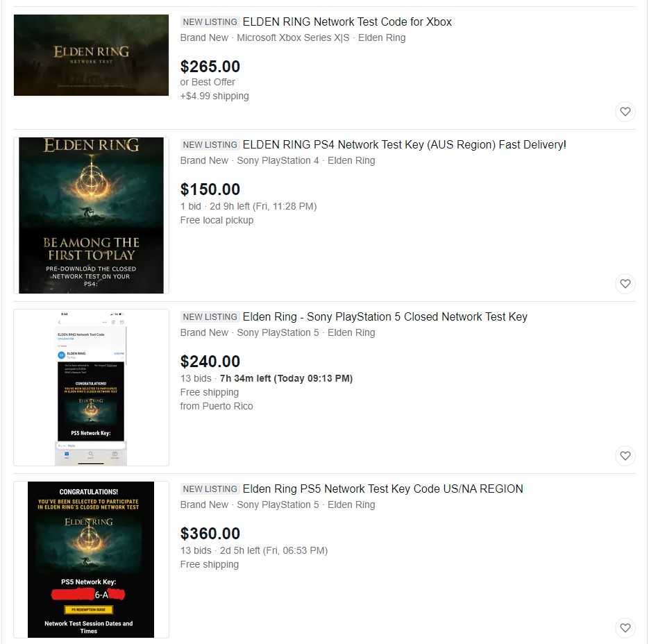Add Xbox Network Test Code listing to watchlist

(625, 112)
